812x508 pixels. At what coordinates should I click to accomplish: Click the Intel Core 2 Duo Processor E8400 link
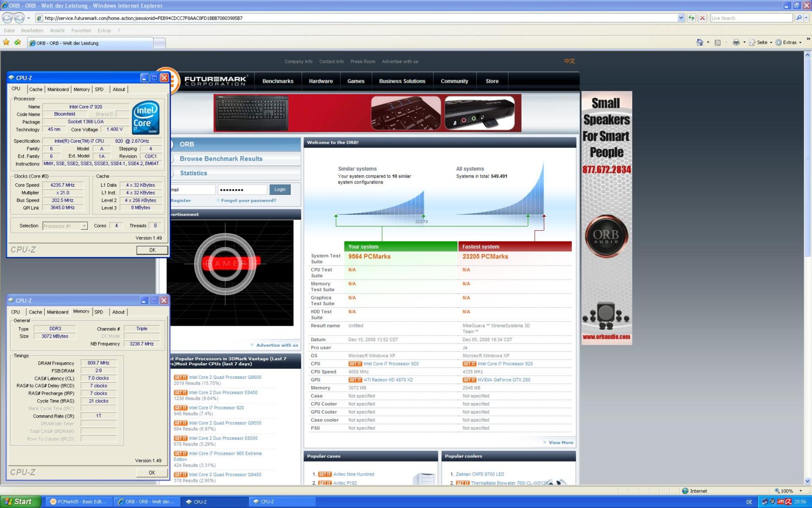[223, 393]
